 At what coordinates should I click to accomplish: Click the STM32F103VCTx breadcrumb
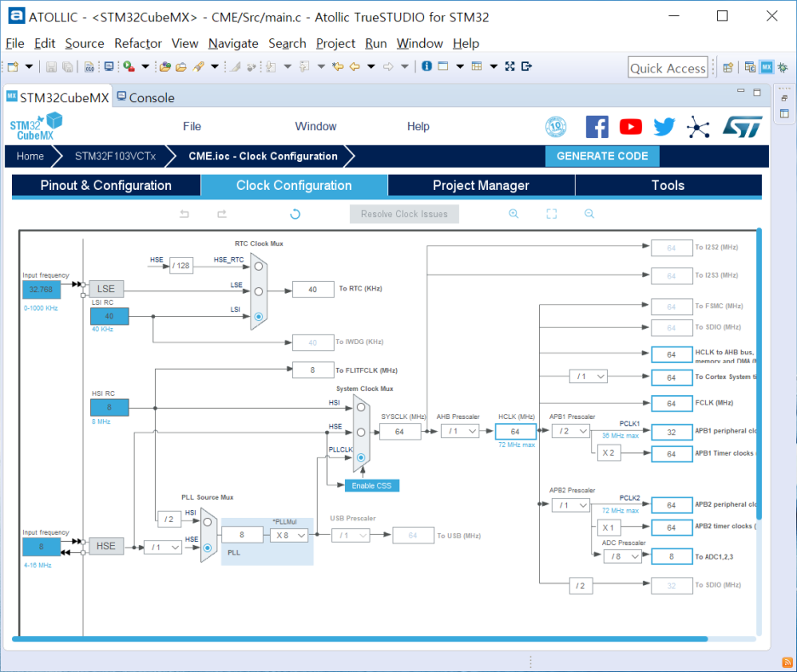116,156
